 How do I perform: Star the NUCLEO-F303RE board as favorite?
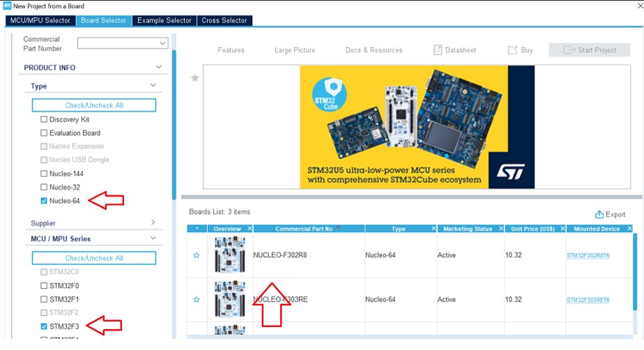click(197, 300)
